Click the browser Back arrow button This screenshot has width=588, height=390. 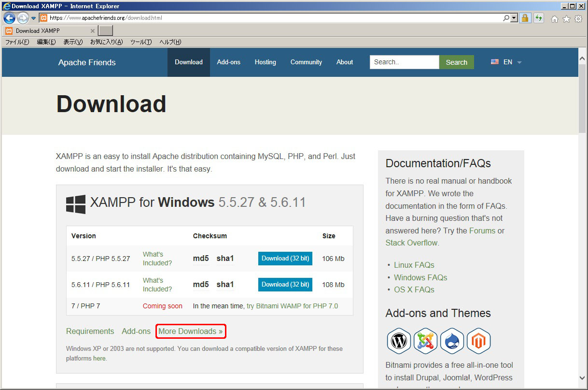(x=9, y=18)
